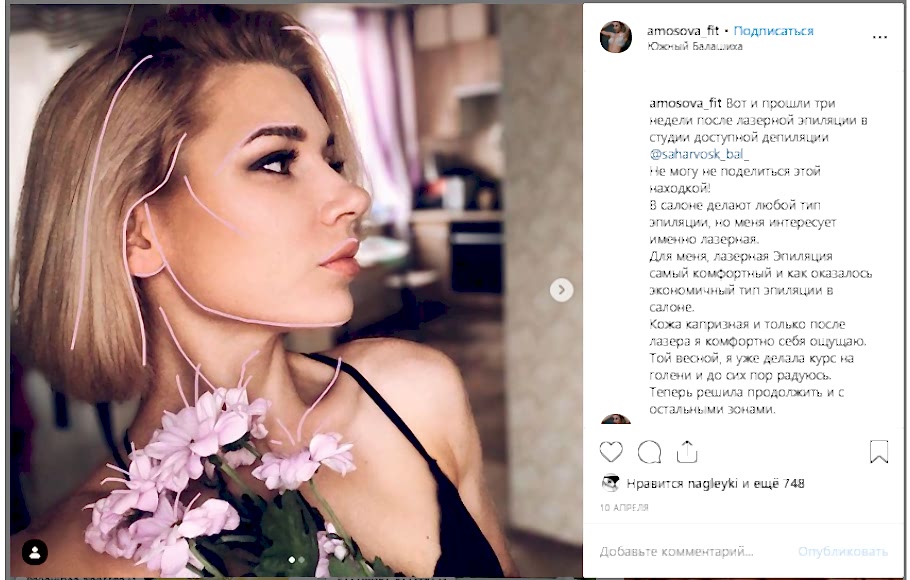View the list of 748 other likes

click(x=781, y=483)
